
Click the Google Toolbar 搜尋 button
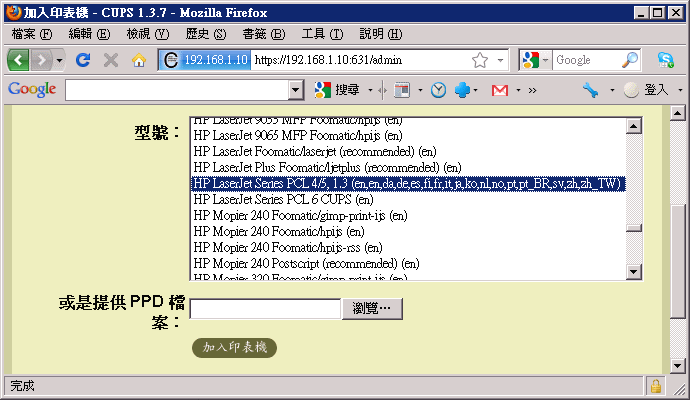(x=338, y=90)
